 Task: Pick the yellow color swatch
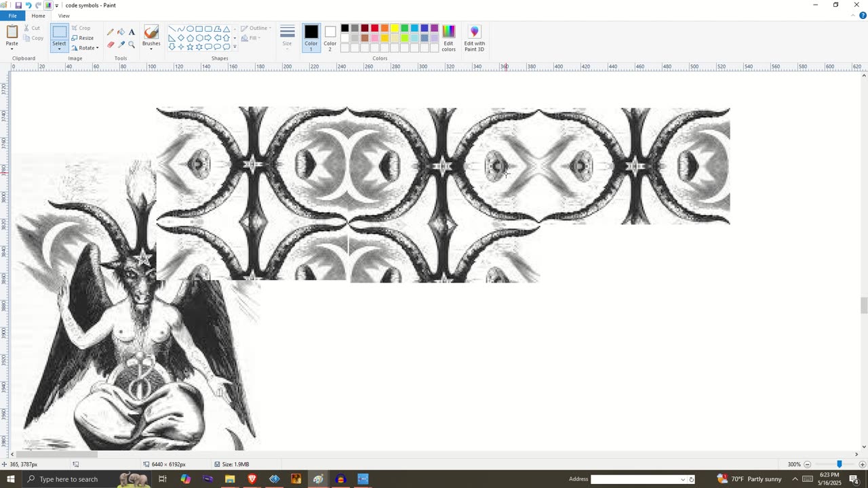[x=395, y=28]
